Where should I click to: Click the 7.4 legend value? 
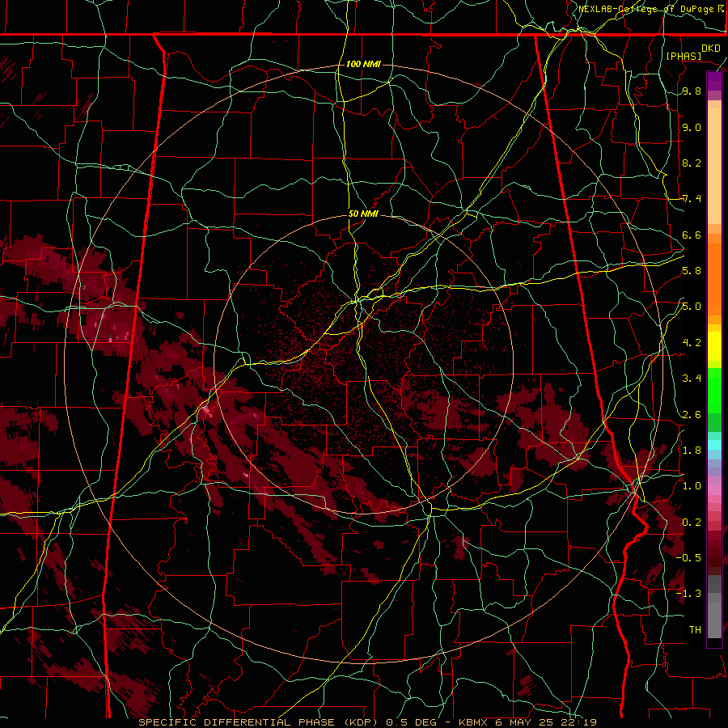pyautogui.click(x=692, y=199)
